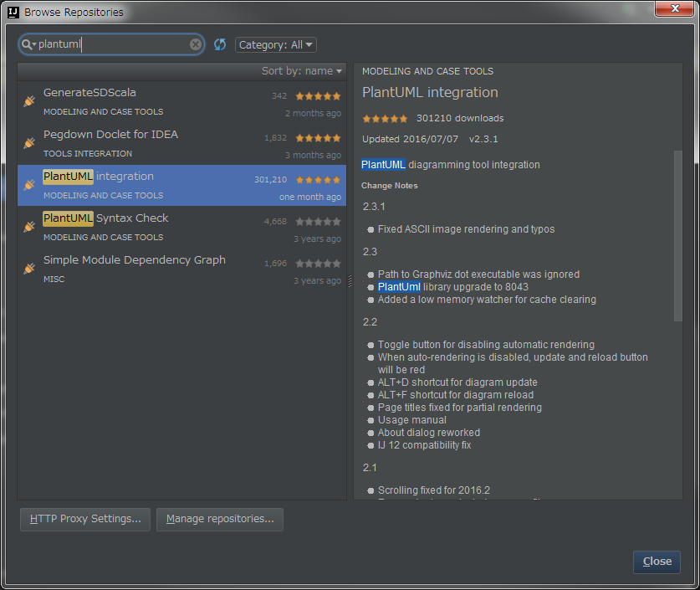Open the Manage repositories dialog
Viewport: 700px width, 590px height.
point(219,519)
